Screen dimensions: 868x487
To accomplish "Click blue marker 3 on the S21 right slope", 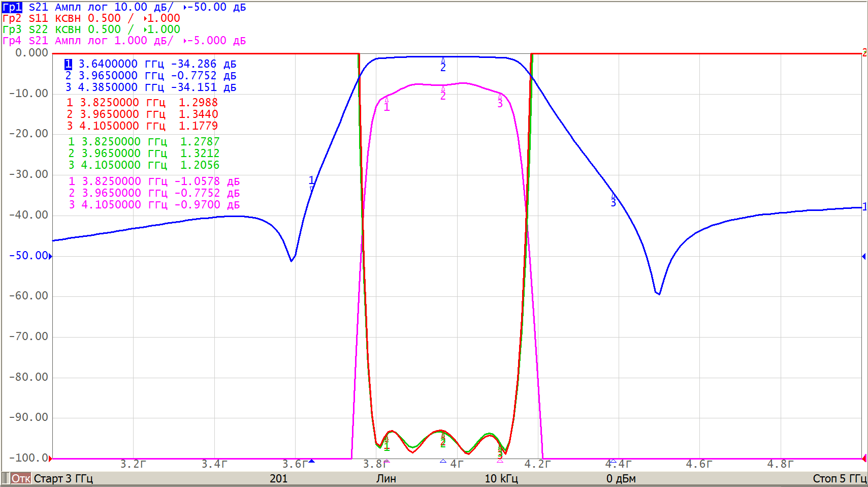I will pyautogui.click(x=613, y=200).
